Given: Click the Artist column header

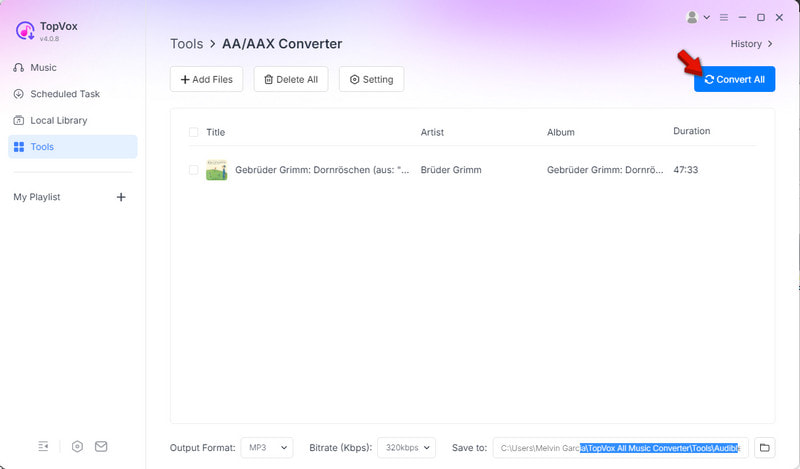Looking at the screenshot, I should coord(432,132).
